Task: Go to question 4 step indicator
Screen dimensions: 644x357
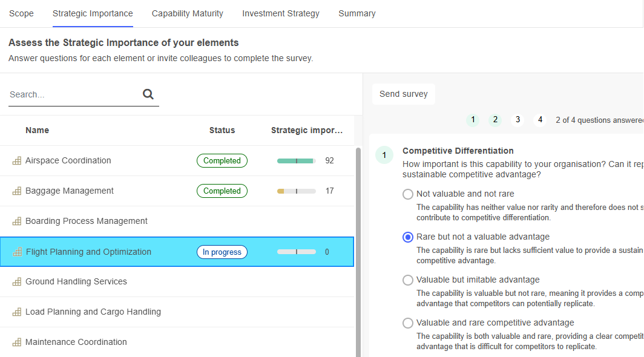Action: [x=540, y=120]
